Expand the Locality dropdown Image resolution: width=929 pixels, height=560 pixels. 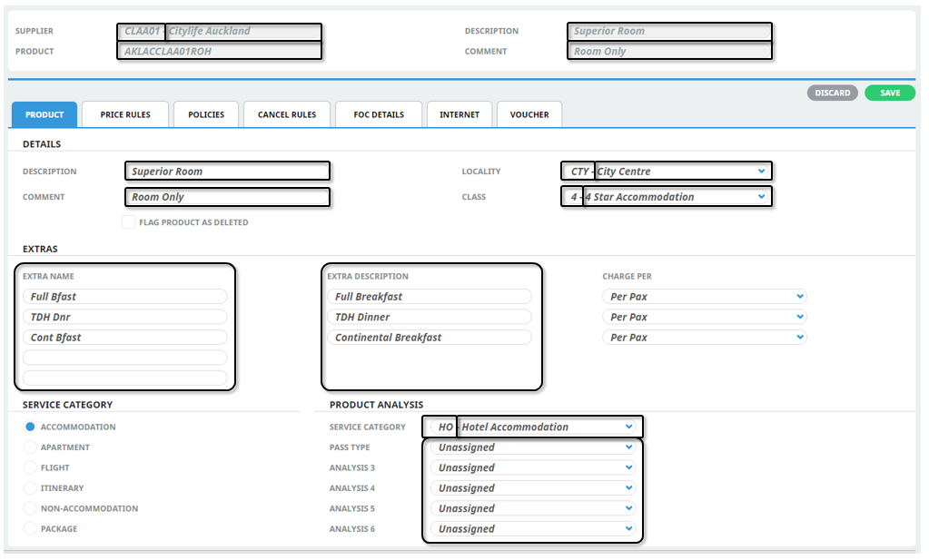[761, 172]
